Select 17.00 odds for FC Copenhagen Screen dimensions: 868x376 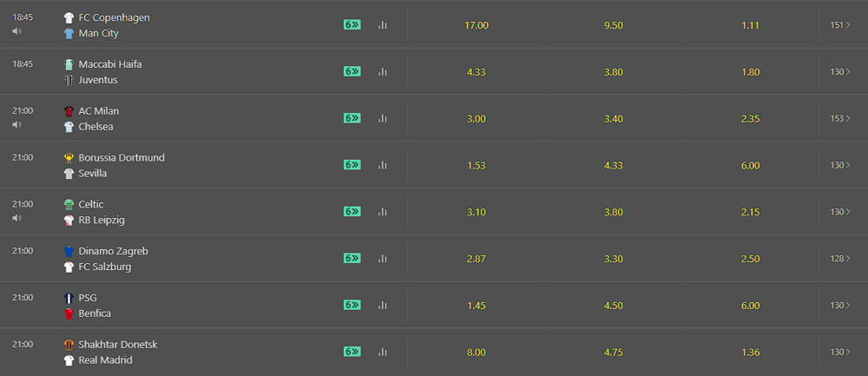click(477, 25)
